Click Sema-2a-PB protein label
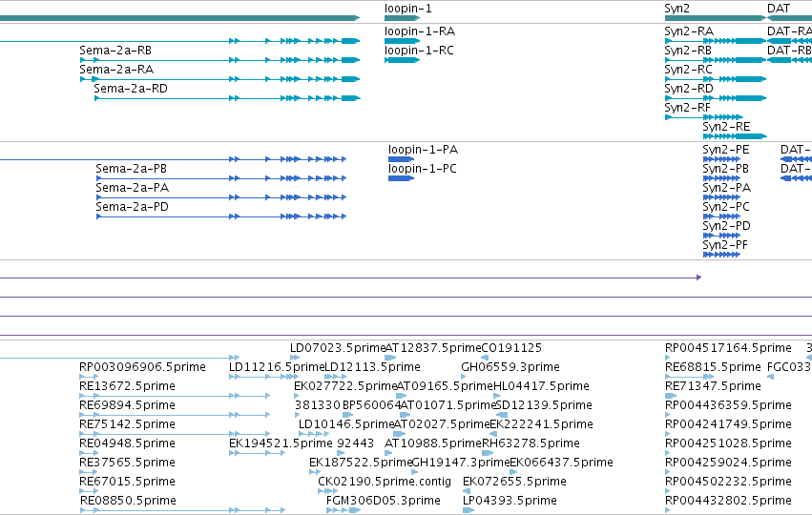Screen dimensions: 812x515 132,169
